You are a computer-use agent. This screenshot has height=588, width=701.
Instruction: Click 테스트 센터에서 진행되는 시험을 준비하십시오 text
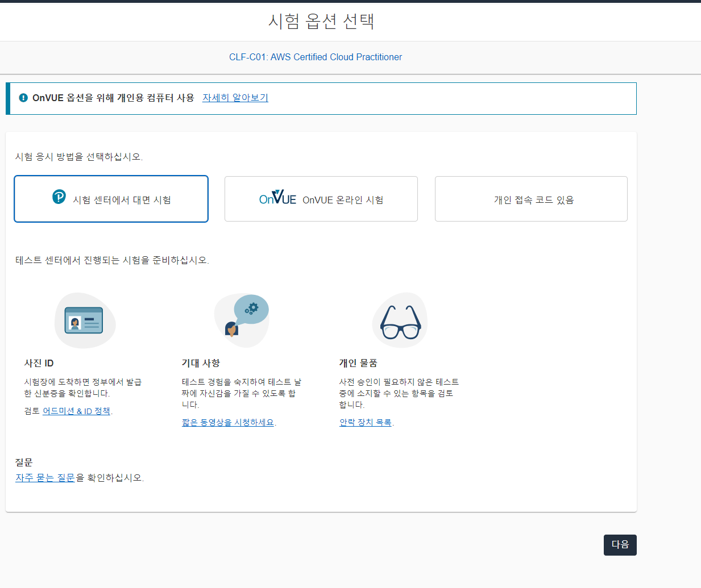pos(112,260)
